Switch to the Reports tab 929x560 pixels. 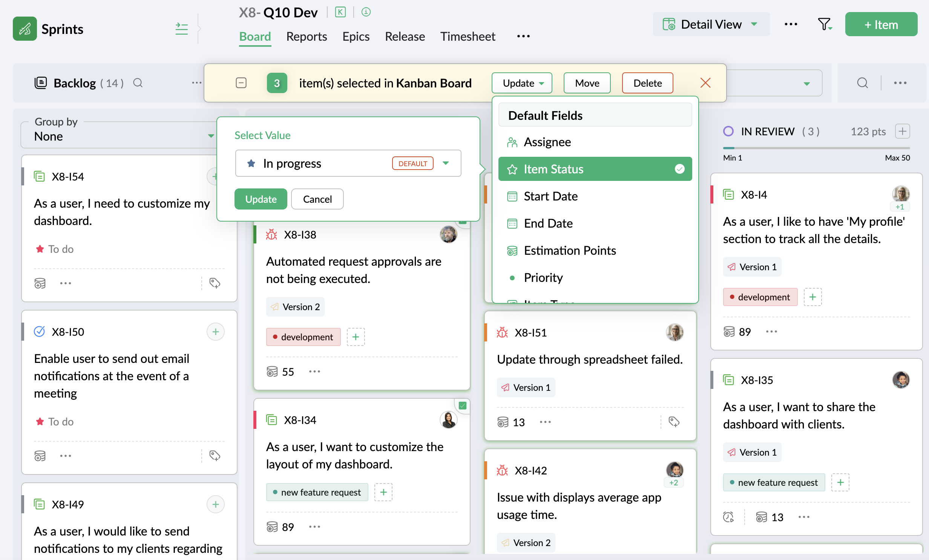[306, 37]
